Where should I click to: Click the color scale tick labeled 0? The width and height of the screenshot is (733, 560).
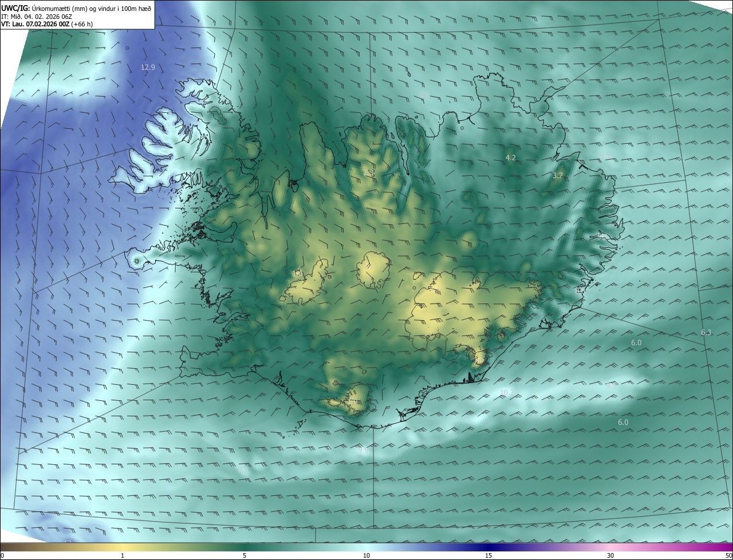pos(2,555)
